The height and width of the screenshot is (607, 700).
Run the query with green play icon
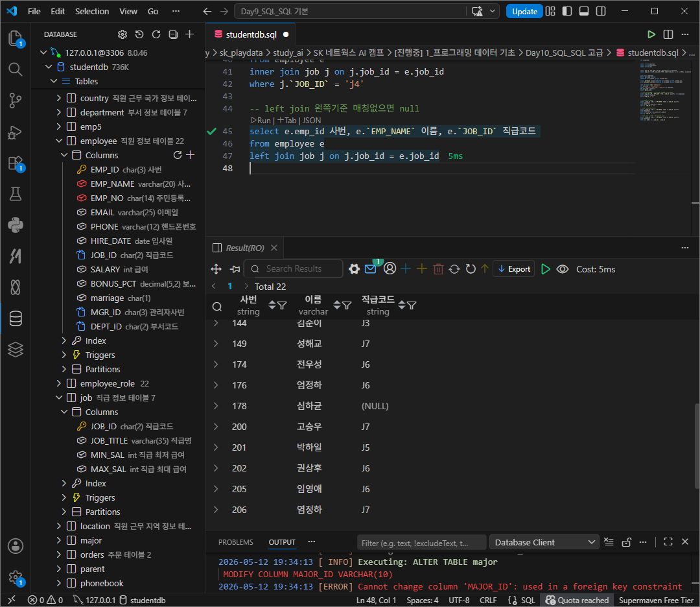point(651,34)
